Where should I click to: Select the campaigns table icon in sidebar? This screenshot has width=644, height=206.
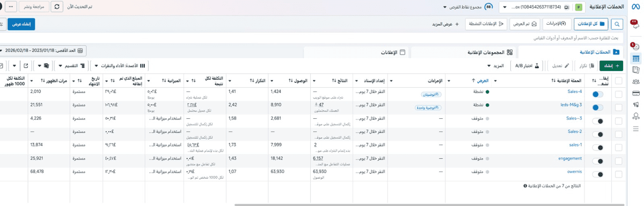(x=636, y=59)
